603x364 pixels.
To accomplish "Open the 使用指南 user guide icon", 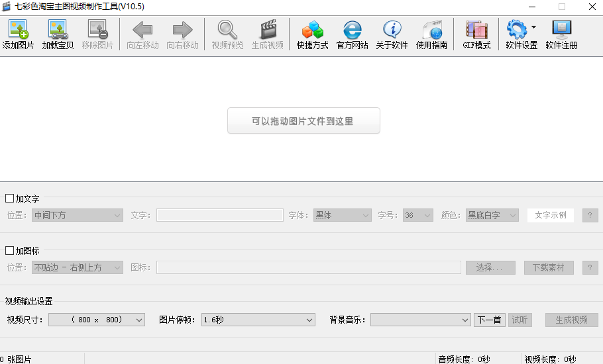I will coord(432,30).
